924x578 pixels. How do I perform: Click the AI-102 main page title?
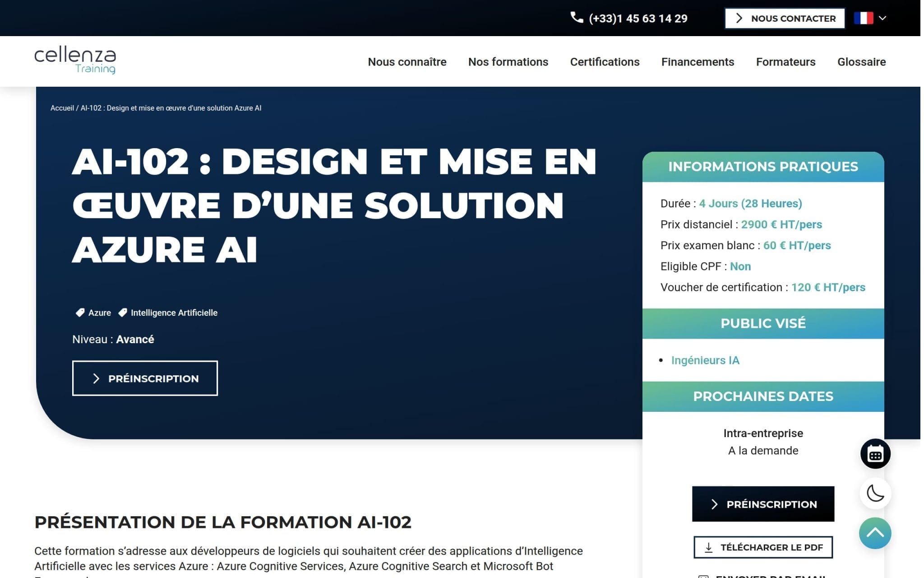tap(334, 205)
